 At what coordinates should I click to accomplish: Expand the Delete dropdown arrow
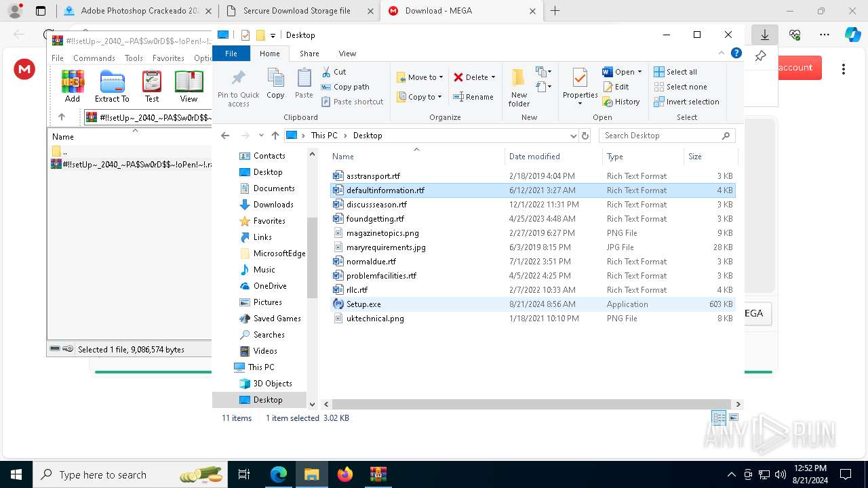tap(493, 77)
